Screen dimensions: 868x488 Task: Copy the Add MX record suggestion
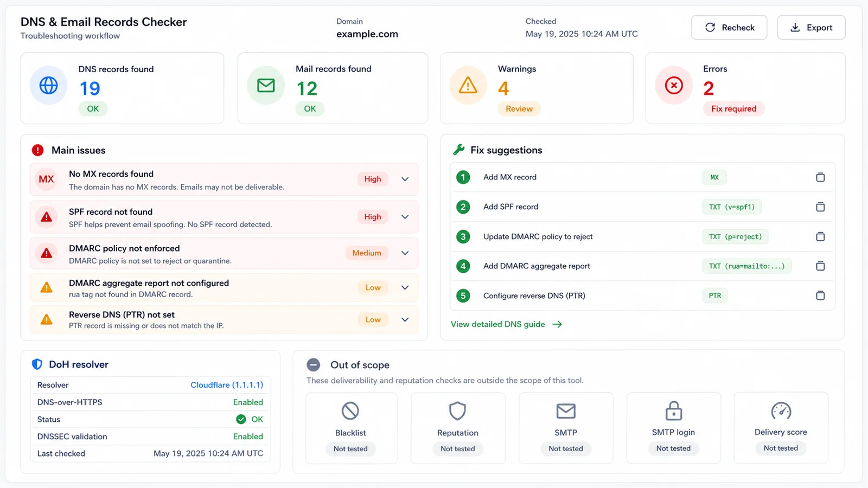point(820,177)
